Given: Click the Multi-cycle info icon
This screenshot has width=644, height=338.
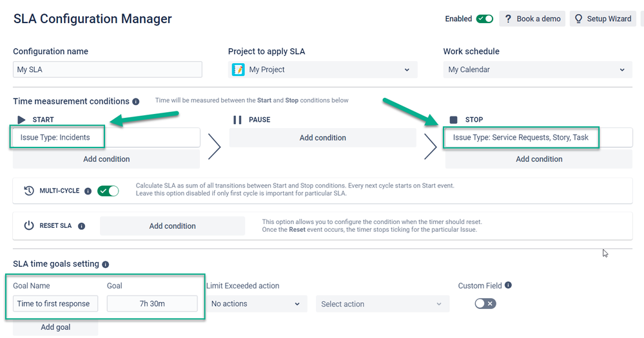Looking at the screenshot, I should pyautogui.click(x=88, y=191).
